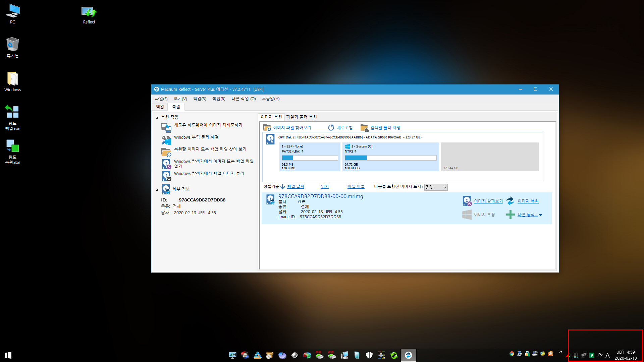644x362 pixels.
Task: Select the 2 - System (C:) NTFS partition
Action: tap(390, 157)
